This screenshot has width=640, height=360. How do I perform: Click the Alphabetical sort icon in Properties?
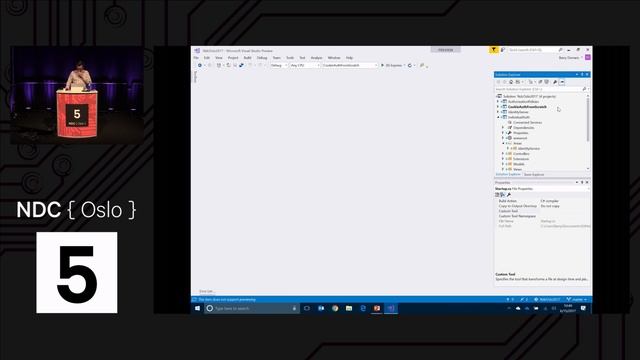(x=502, y=195)
